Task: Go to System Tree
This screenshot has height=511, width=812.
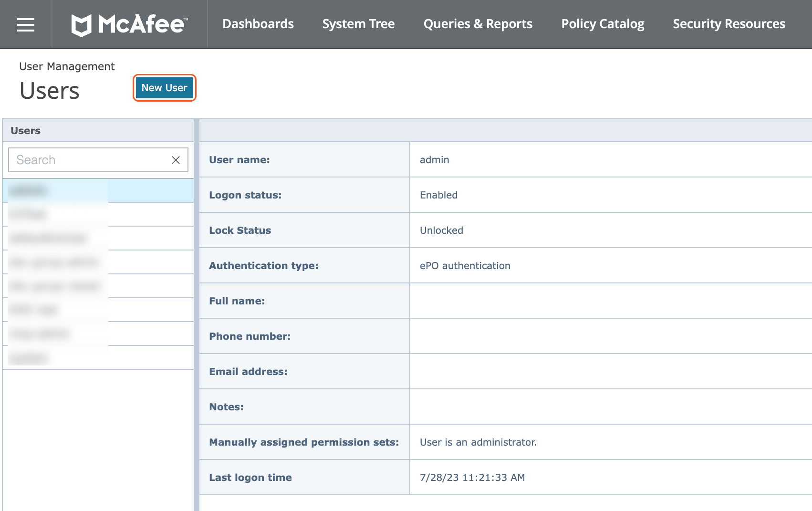Action: click(358, 24)
